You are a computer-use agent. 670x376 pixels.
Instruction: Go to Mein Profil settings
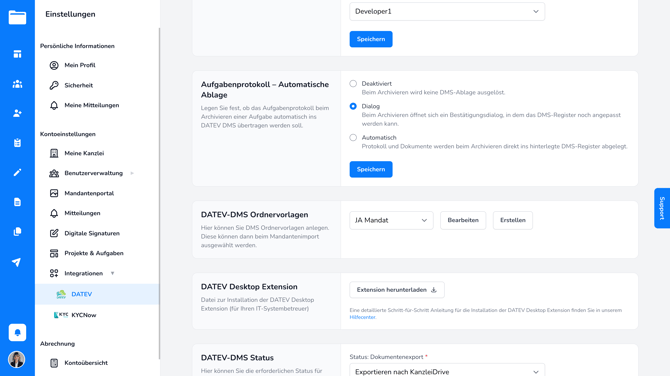(80, 65)
